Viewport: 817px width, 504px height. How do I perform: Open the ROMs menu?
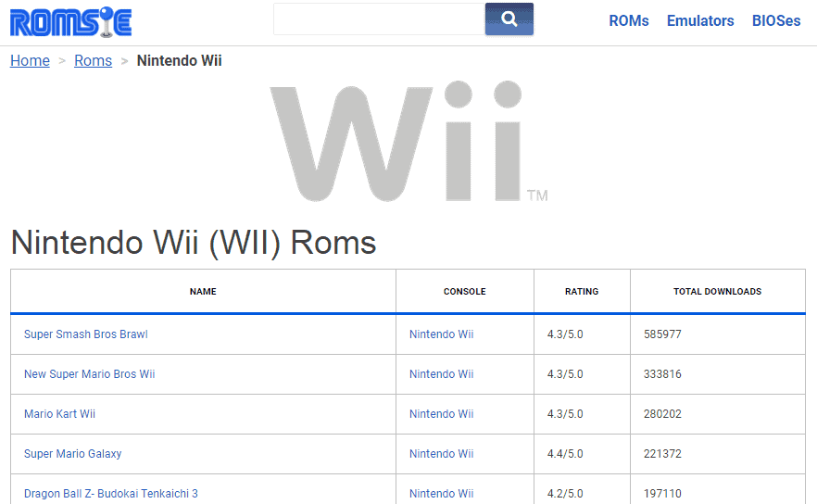click(x=629, y=21)
